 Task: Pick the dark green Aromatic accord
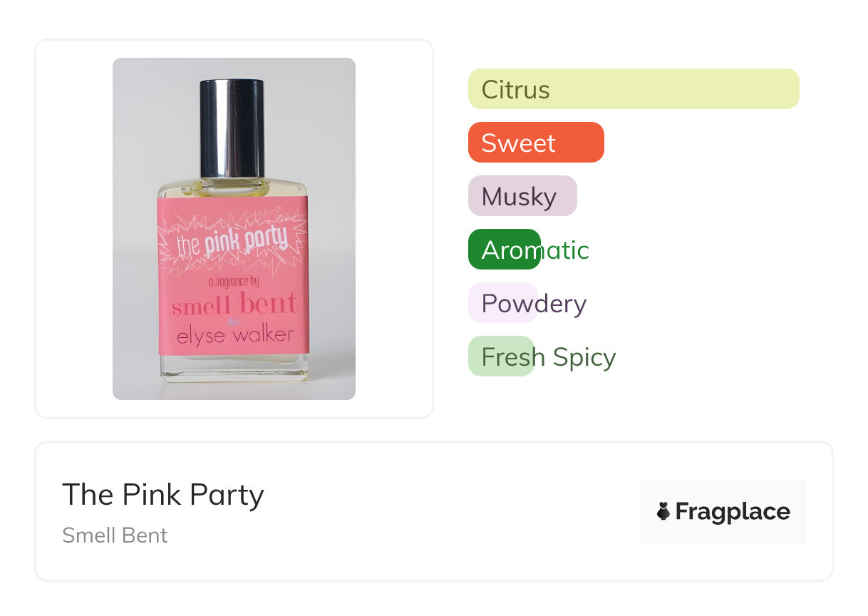pyautogui.click(x=504, y=250)
